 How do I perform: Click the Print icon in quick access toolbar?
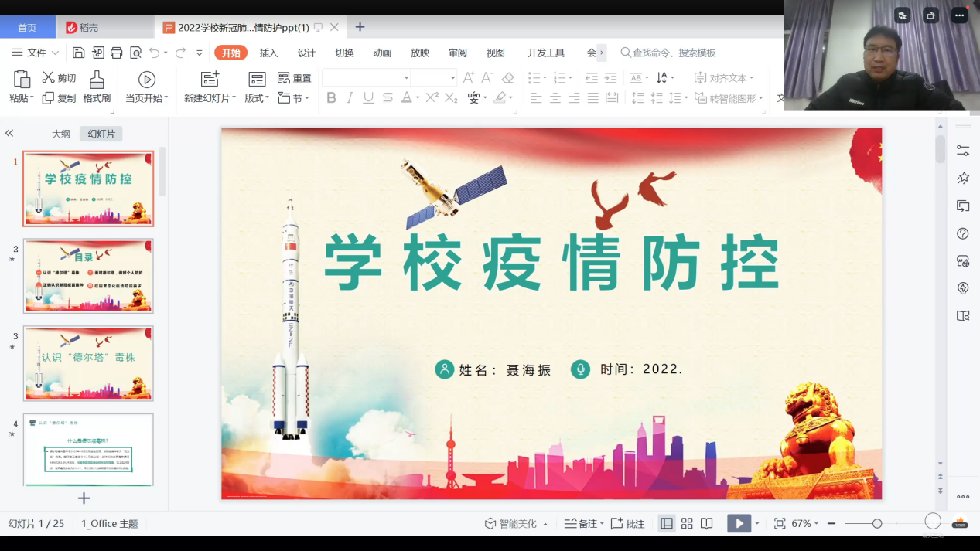click(x=117, y=53)
